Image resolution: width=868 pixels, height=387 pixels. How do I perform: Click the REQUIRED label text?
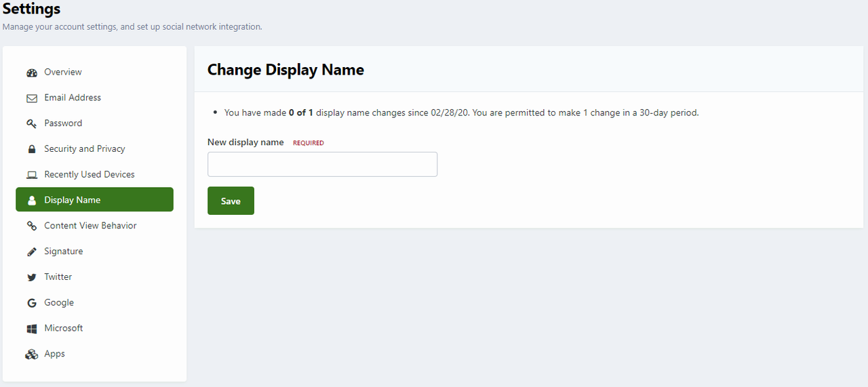[309, 143]
